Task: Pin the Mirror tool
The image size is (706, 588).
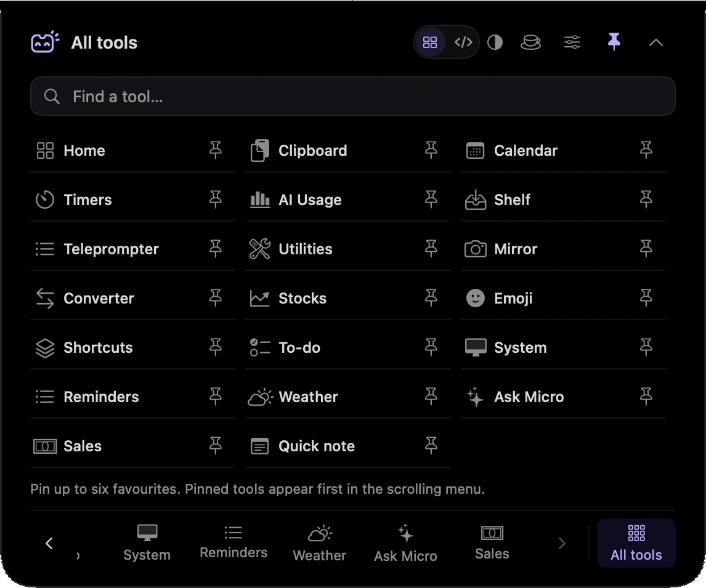Action: (646, 248)
